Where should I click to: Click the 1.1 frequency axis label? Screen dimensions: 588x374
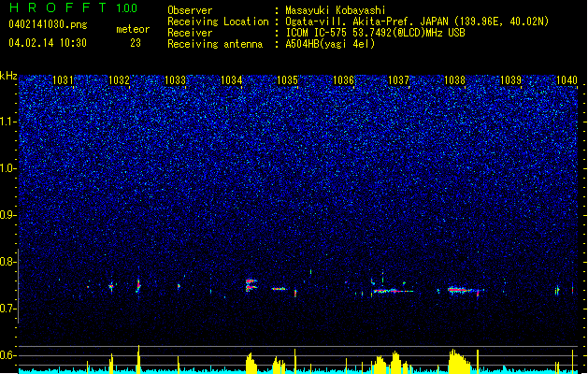[x=8, y=122]
